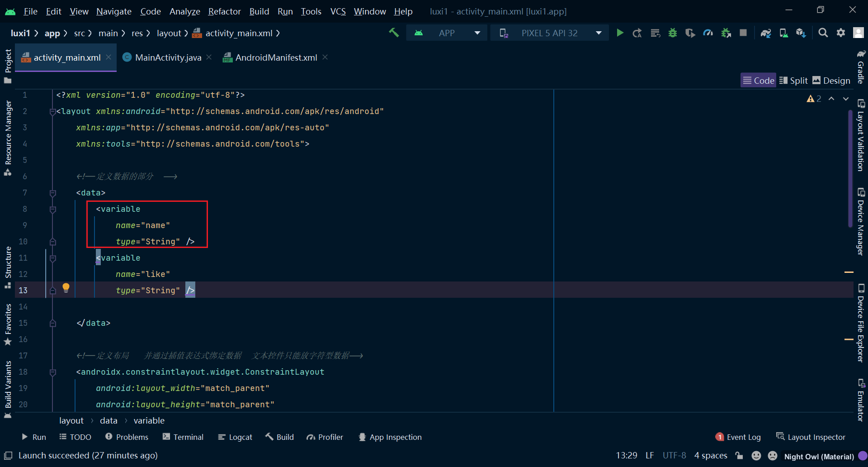Go to next highlighted error arrow
The height and width of the screenshot is (467, 868).
click(846, 99)
